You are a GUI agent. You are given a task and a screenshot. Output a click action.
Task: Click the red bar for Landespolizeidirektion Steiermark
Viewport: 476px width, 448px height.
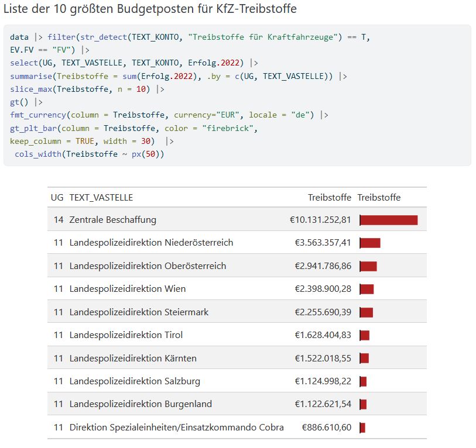pos(366,312)
